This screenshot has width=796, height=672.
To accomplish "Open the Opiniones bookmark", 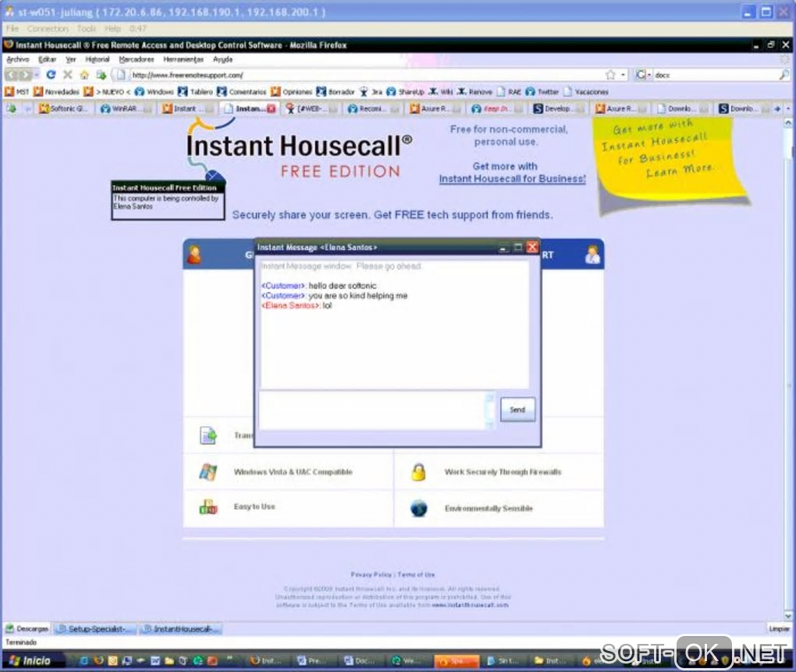I will pyautogui.click(x=291, y=92).
